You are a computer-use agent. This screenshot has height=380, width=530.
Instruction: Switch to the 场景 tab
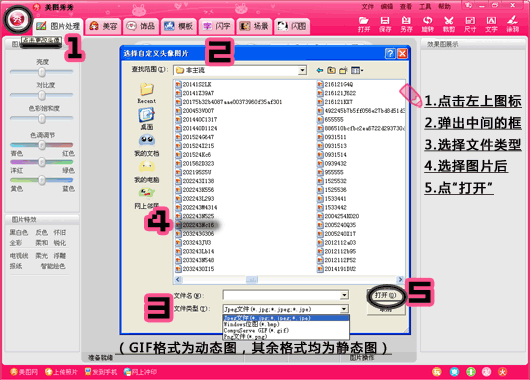tap(255, 26)
